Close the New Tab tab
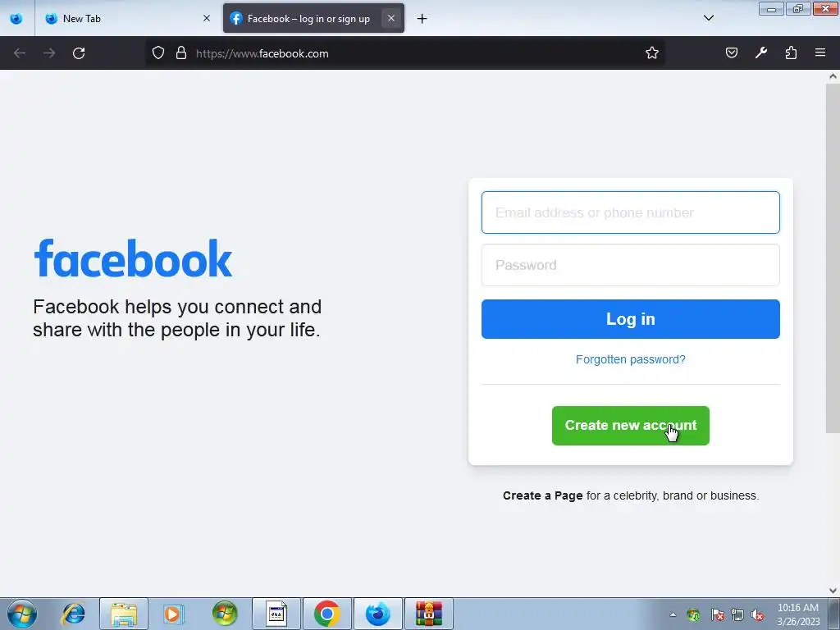Viewport: 840px width, 630px height. pos(206,18)
